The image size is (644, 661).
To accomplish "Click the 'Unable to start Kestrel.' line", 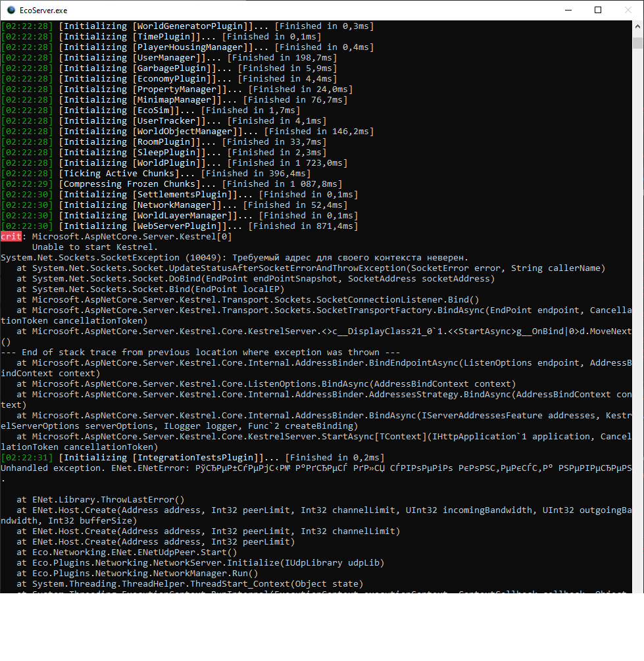I will tap(95, 247).
